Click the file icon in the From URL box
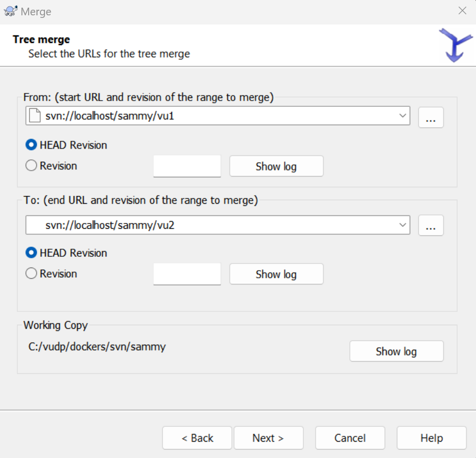The image size is (476, 458). 34,116
